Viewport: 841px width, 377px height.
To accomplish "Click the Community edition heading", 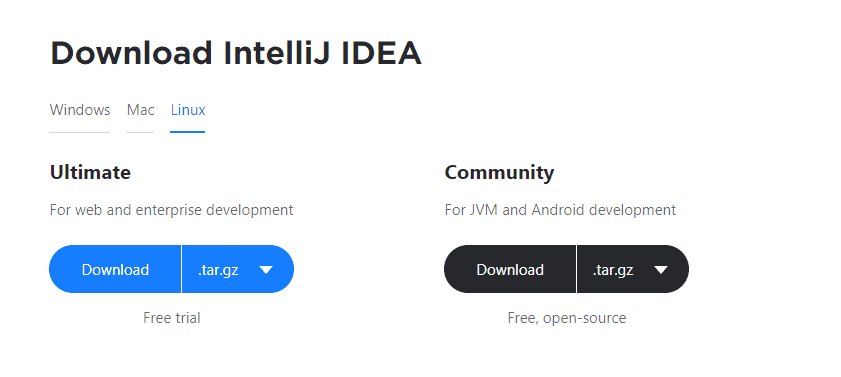I will pos(499,173).
